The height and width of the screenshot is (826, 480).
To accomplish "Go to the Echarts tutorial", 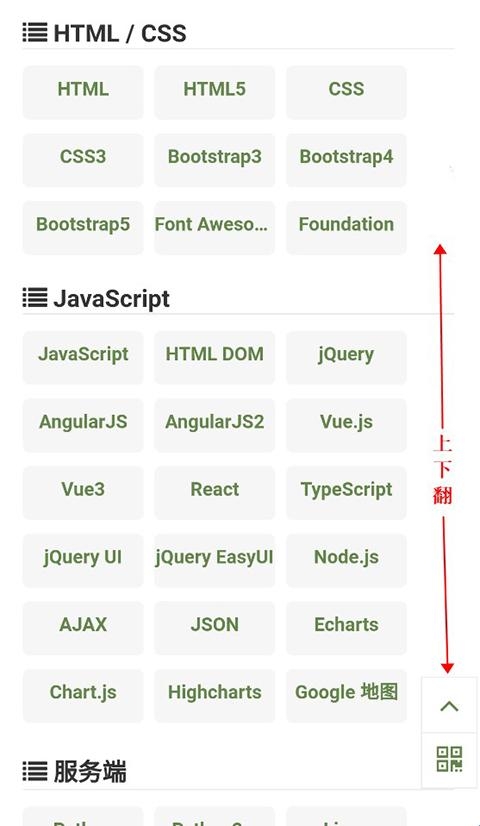I will [x=346, y=627].
